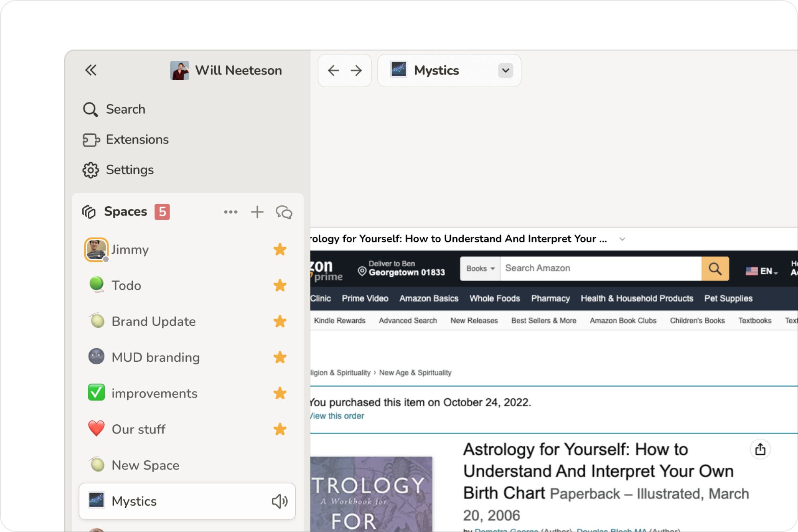Open Pharmacy nav item
This screenshot has height=532, width=798.
tap(550, 299)
